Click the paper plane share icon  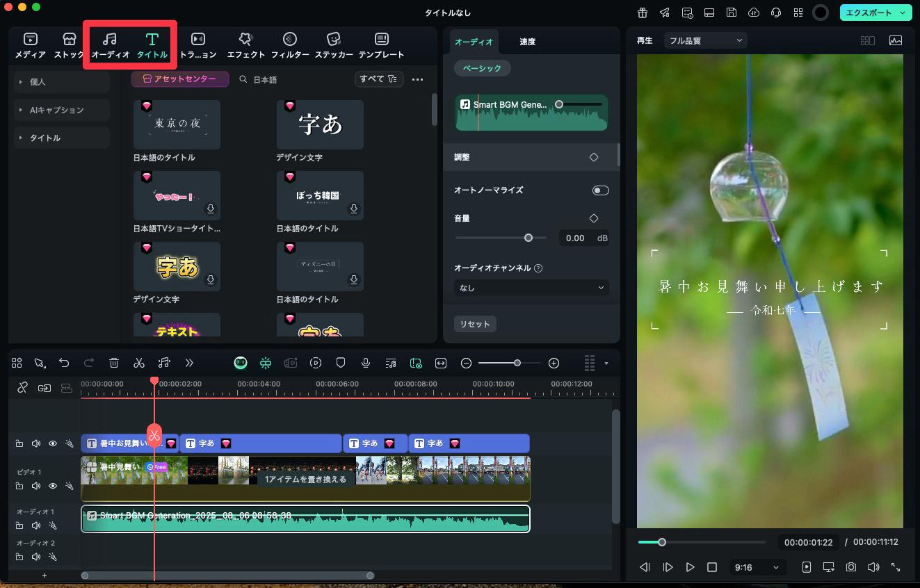pos(665,13)
